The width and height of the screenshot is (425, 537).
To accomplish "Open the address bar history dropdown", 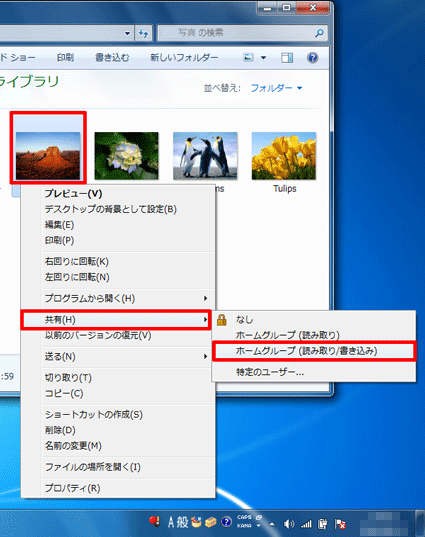I will click(127, 33).
